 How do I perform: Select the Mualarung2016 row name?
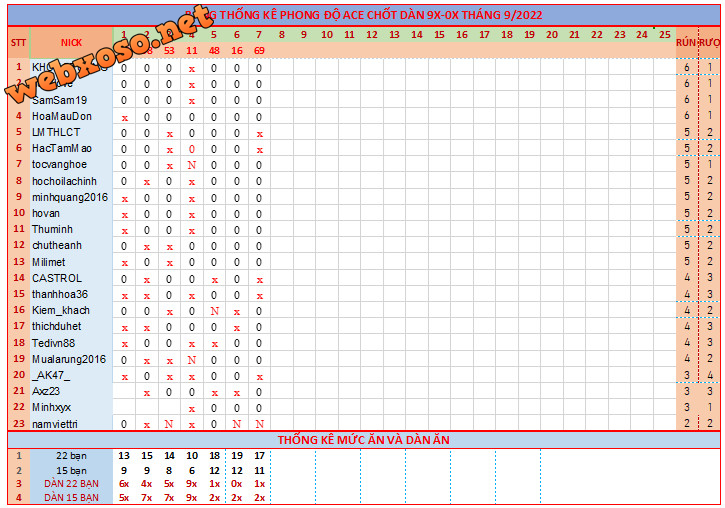(68, 359)
